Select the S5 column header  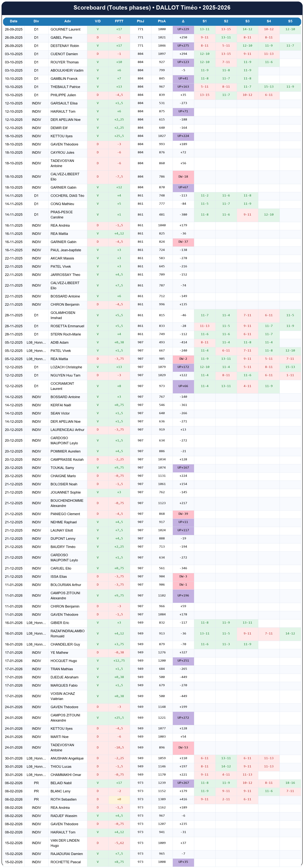click(290, 21)
